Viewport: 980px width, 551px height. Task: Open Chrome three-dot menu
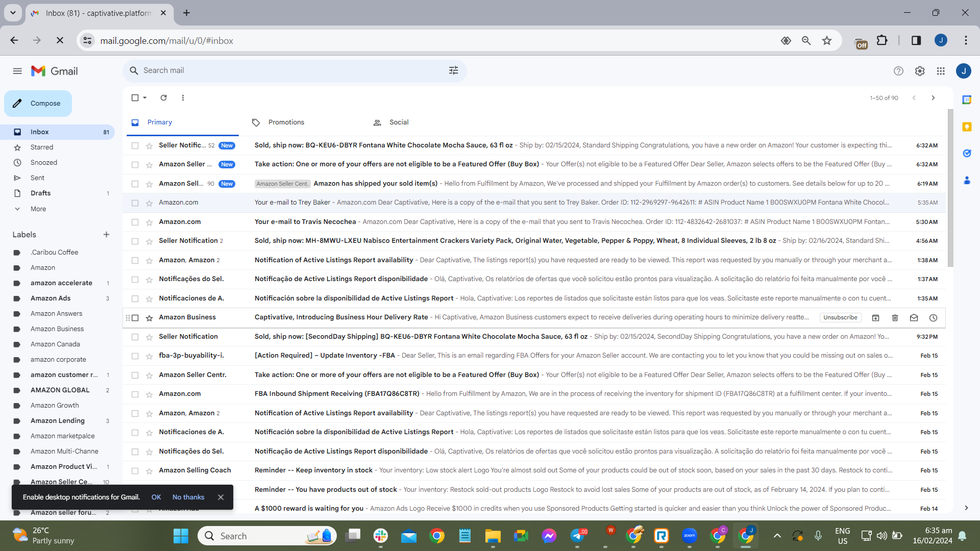pos(966,40)
